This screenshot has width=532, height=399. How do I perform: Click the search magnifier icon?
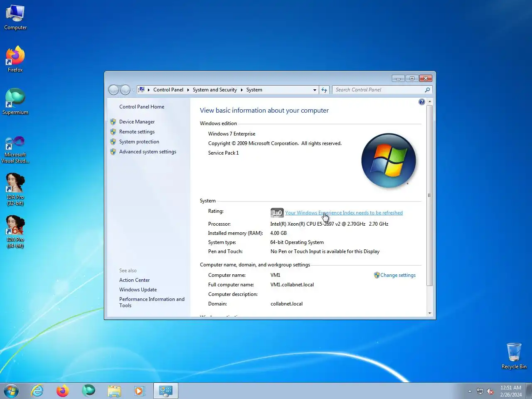pyautogui.click(x=427, y=90)
